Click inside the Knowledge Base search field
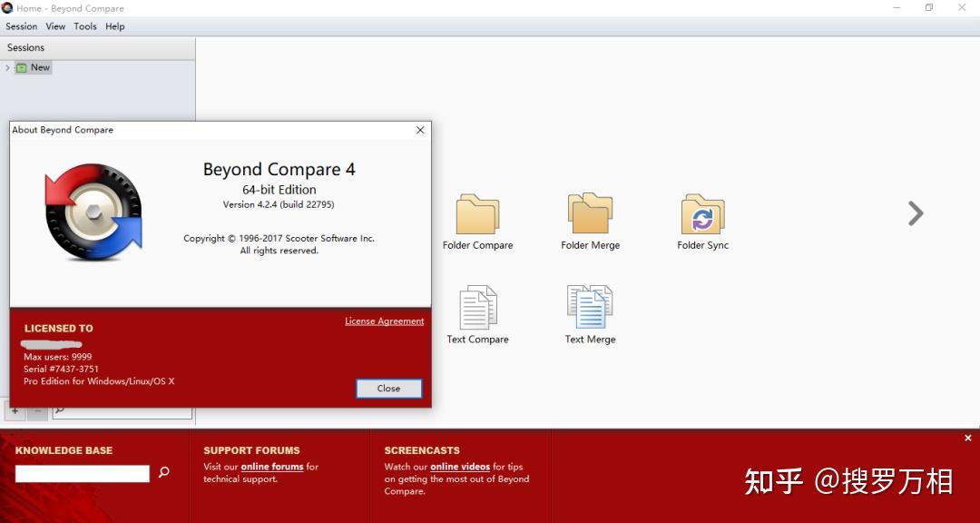The height and width of the screenshot is (523, 980). click(x=82, y=473)
